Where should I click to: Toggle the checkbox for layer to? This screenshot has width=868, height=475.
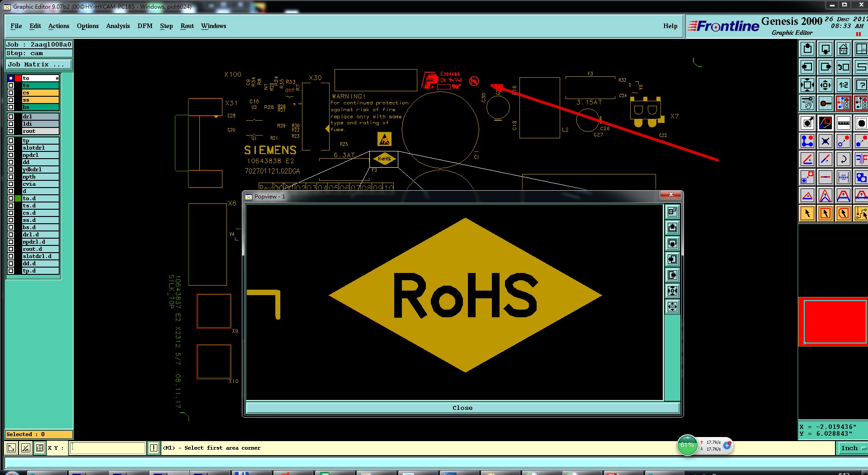click(x=11, y=78)
